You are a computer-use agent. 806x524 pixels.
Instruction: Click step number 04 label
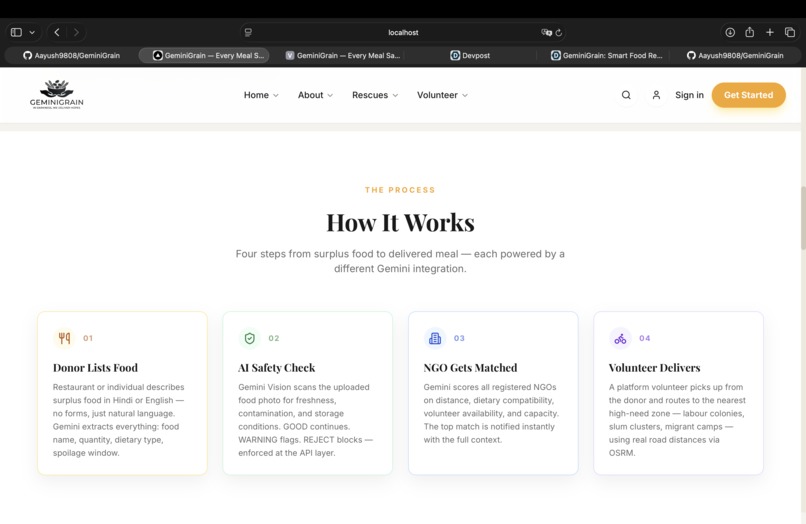[645, 338]
